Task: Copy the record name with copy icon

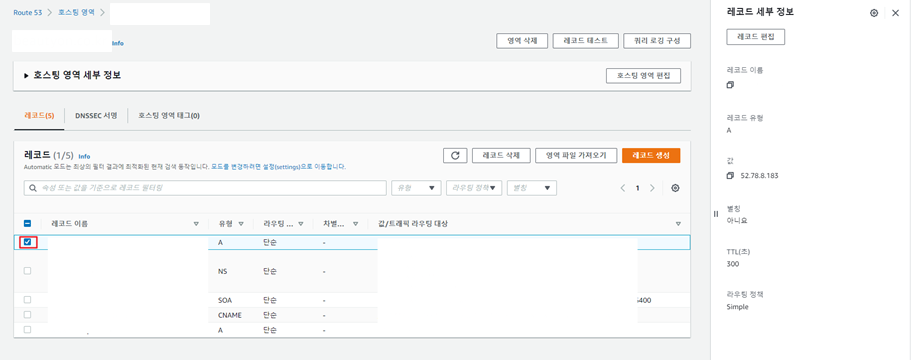Action: (x=730, y=84)
